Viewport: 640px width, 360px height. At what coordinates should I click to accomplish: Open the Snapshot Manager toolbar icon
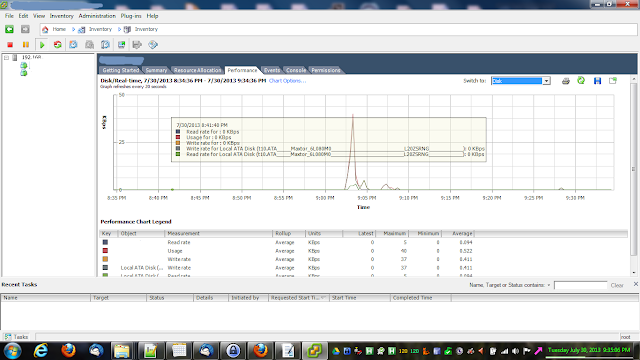pos(105,44)
